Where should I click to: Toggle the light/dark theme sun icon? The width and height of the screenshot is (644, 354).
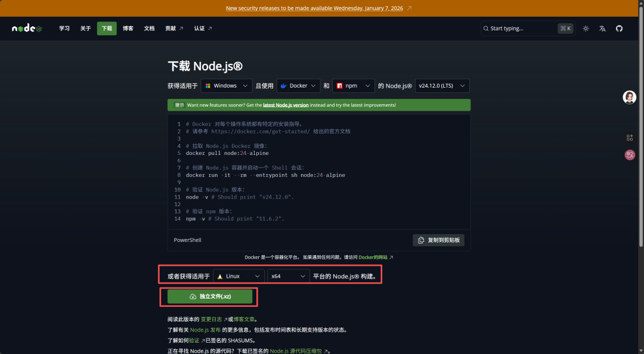tap(586, 29)
